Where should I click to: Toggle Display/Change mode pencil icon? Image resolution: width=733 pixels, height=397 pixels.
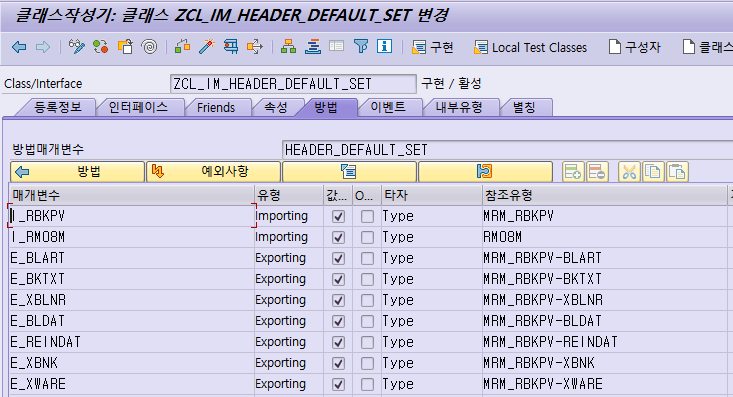(x=77, y=47)
